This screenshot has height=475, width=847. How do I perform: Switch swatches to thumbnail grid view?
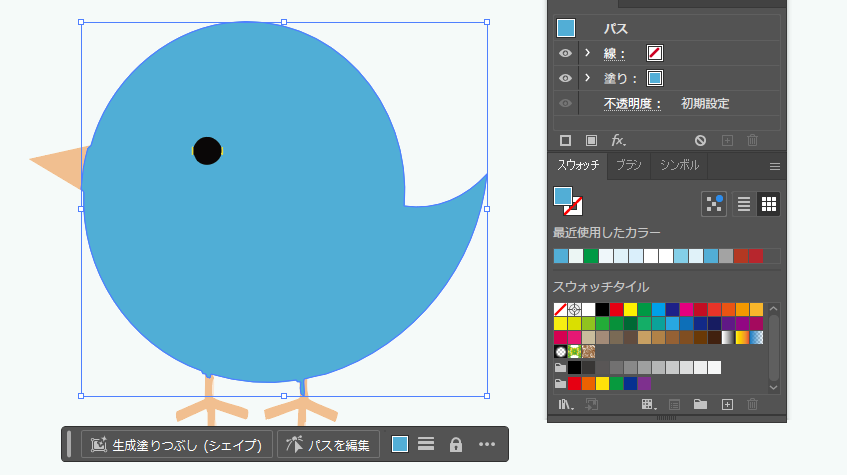point(769,204)
